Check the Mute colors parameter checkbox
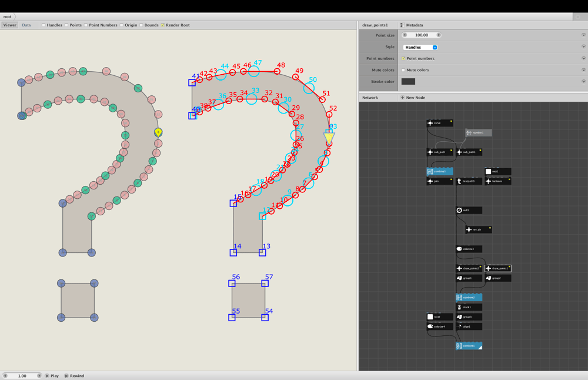Screen dimensions: 588x380 pos(403,70)
